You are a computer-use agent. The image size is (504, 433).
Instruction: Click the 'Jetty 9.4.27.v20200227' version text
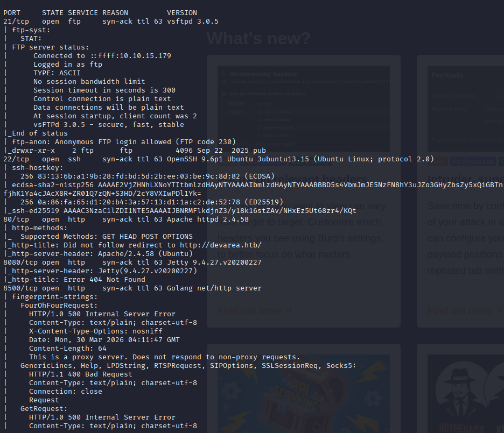click(214, 262)
